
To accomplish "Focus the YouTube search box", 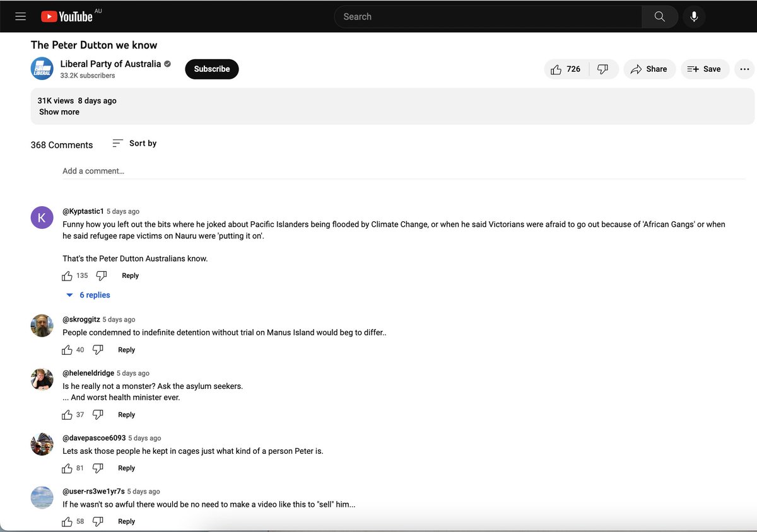I will click(488, 16).
